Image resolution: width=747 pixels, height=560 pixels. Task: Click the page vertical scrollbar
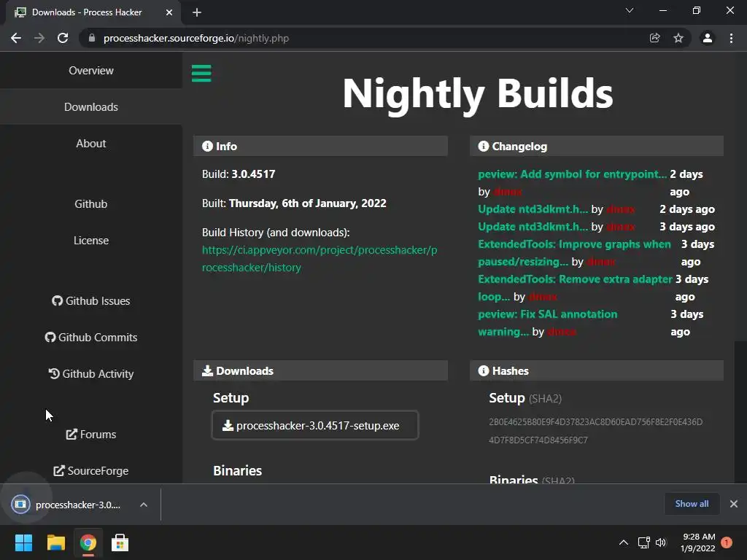pyautogui.click(x=740, y=411)
